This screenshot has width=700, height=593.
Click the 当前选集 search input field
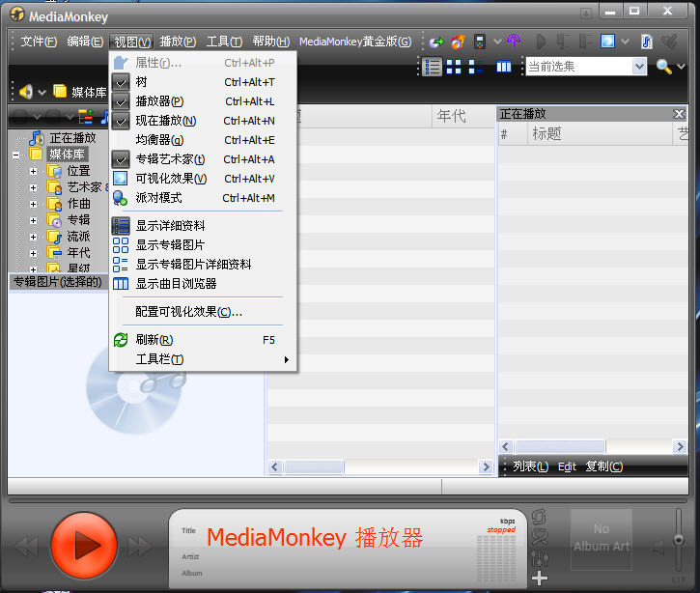pyautogui.click(x=579, y=67)
